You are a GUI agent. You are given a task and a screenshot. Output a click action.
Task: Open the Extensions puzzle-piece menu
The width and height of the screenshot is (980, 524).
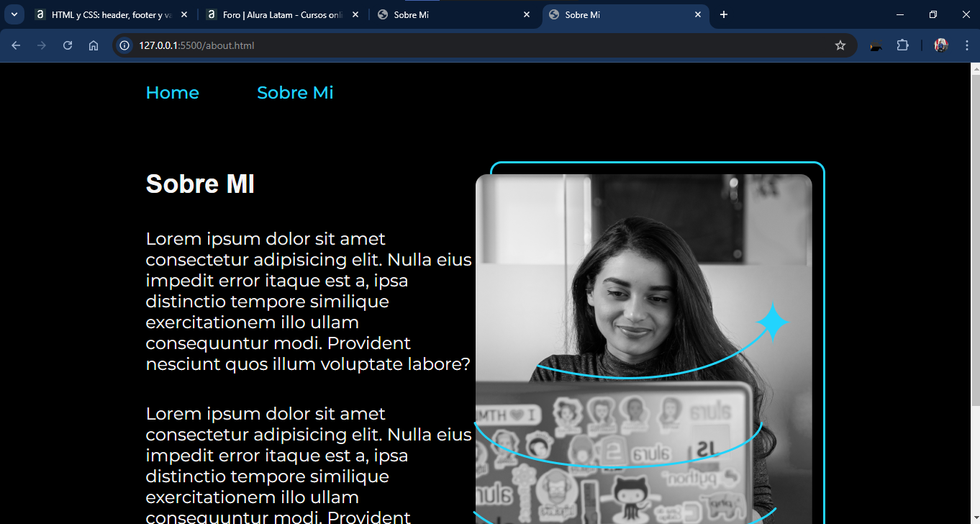[x=902, y=45]
